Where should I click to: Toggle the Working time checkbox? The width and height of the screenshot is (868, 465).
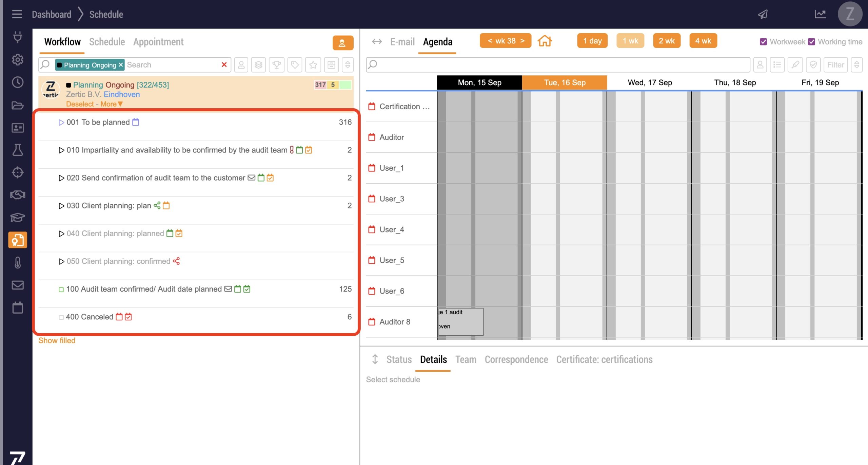811,42
